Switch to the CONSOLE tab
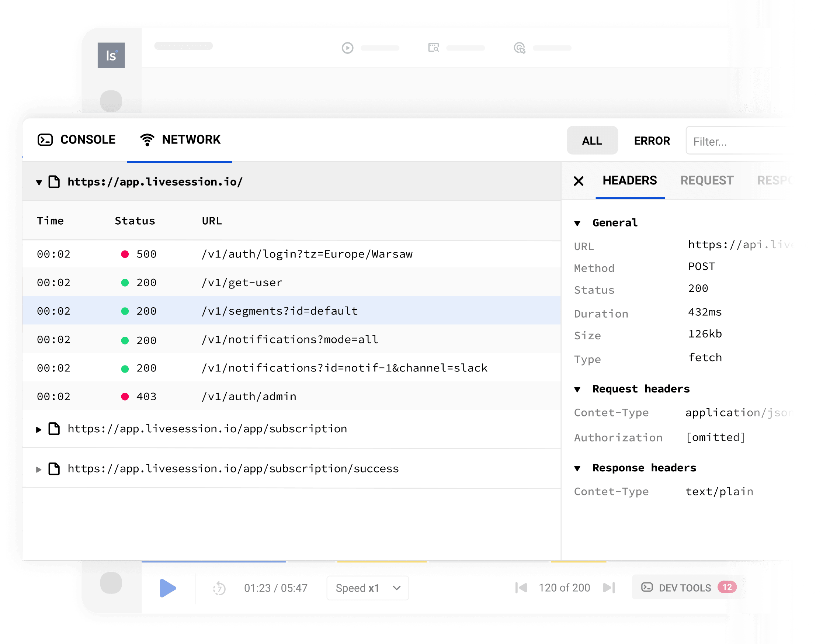Screen dimensions: 823x644 click(x=76, y=140)
